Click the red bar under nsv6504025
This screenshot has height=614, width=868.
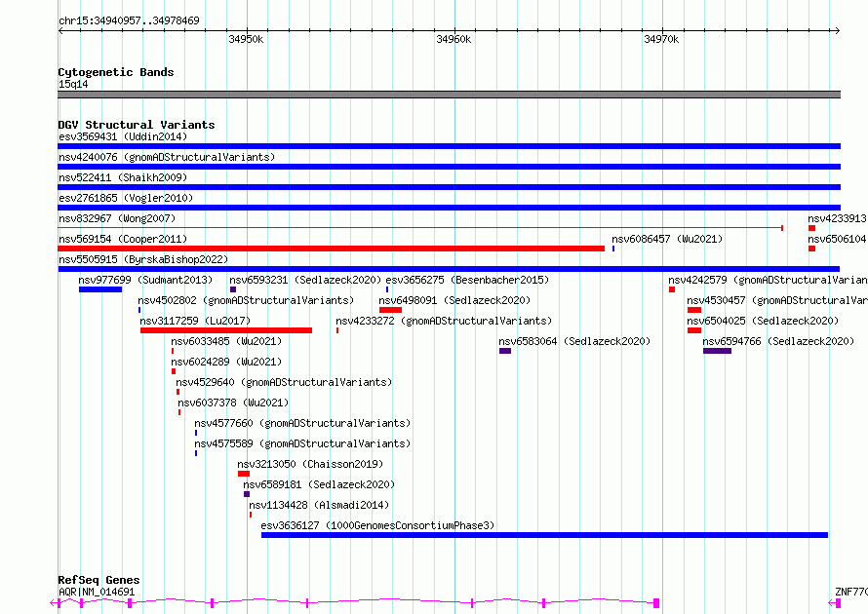tap(694, 330)
